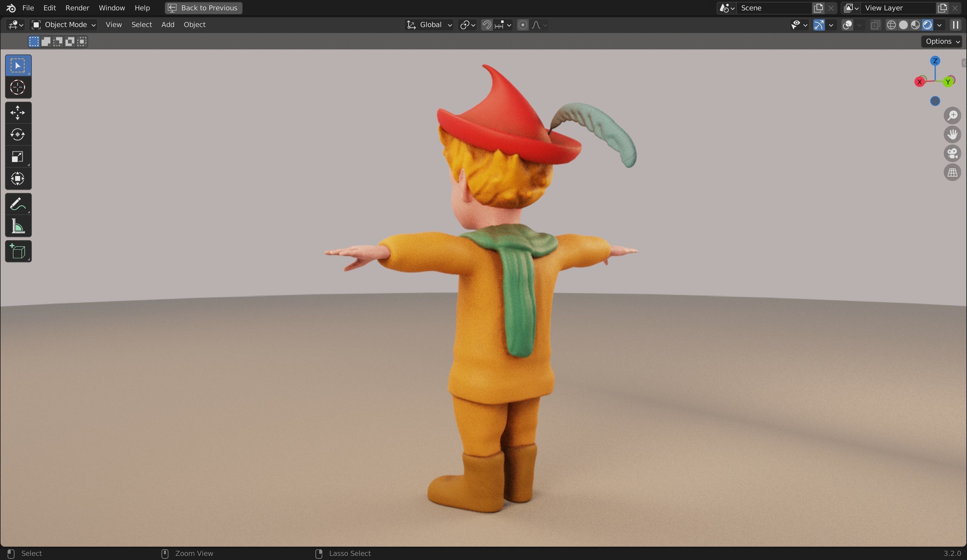This screenshot has width=967, height=560.
Task: Open the viewport View menu
Action: tap(114, 25)
